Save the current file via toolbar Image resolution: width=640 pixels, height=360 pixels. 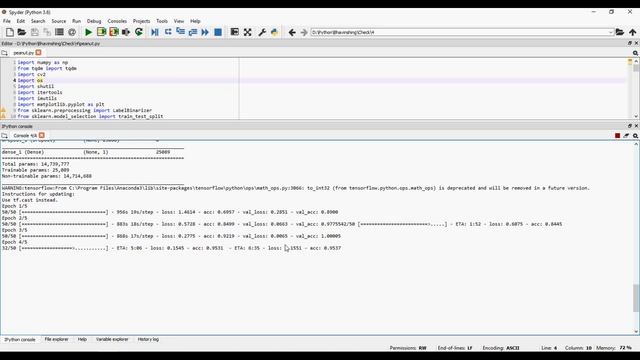pyautogui.click(x=35, y=32)
